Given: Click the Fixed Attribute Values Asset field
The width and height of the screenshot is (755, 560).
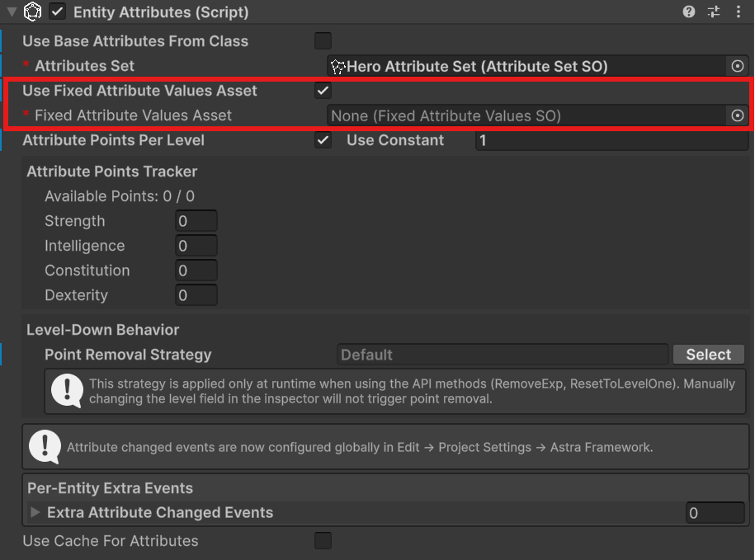Looking at the screenshot, I should pos(526,115).
